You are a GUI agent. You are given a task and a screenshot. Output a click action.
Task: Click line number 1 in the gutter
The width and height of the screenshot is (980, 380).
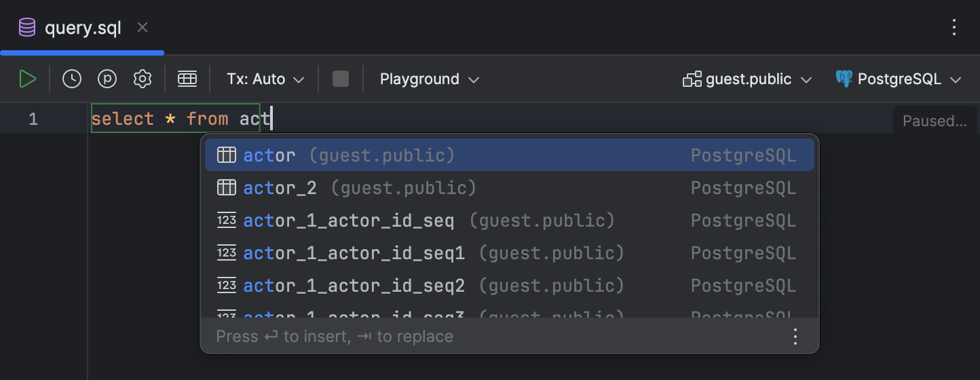(x=33, y=119)
